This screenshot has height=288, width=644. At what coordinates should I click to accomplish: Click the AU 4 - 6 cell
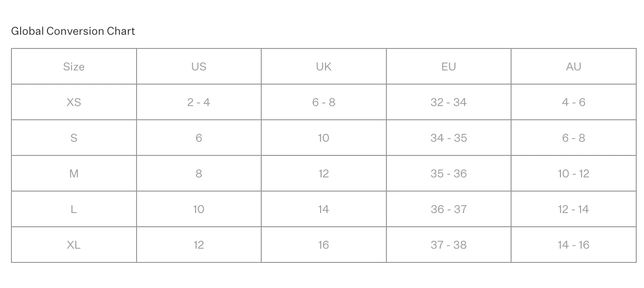574,102
